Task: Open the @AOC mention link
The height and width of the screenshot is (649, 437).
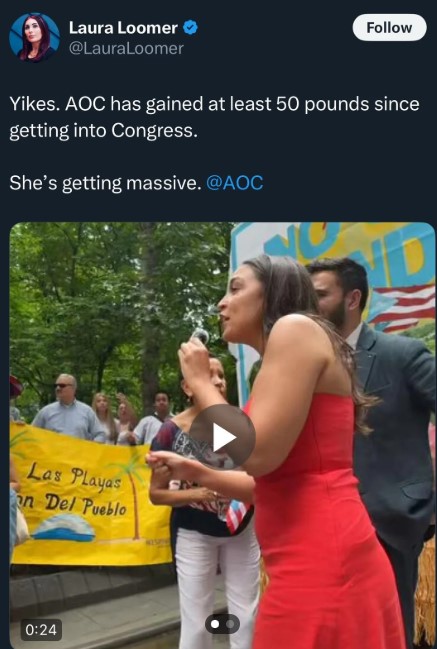Action: pos(234,183)
